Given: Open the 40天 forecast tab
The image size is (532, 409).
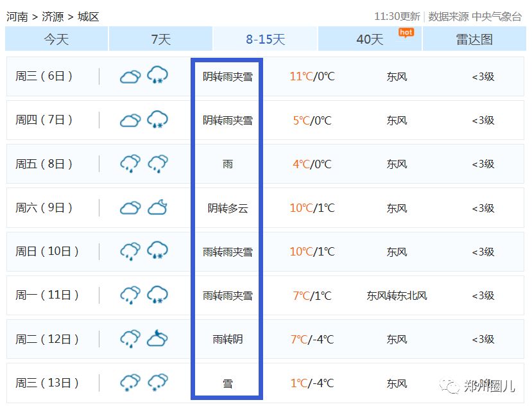Looking at the screenshot, I should [370, 39].
